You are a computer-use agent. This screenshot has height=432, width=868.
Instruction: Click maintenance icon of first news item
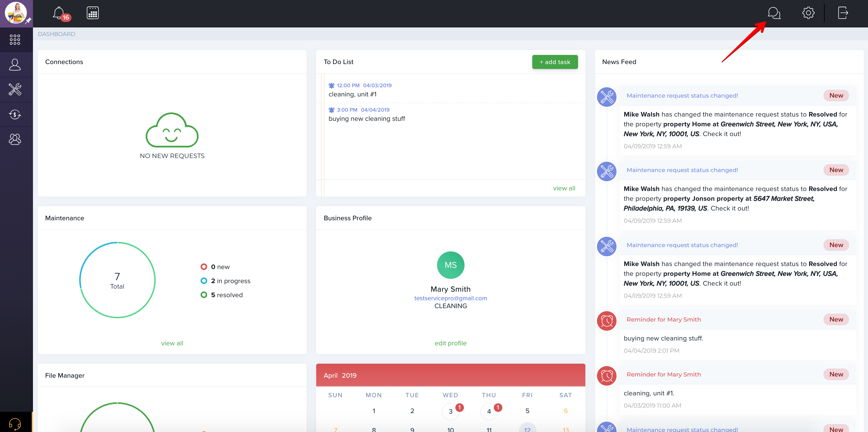point(606,97)
